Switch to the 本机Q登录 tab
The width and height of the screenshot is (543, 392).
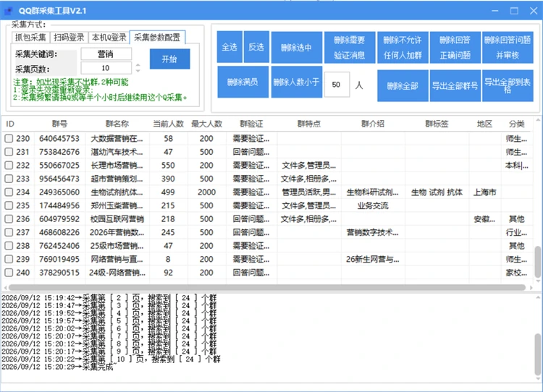click(x=109, y=38)
